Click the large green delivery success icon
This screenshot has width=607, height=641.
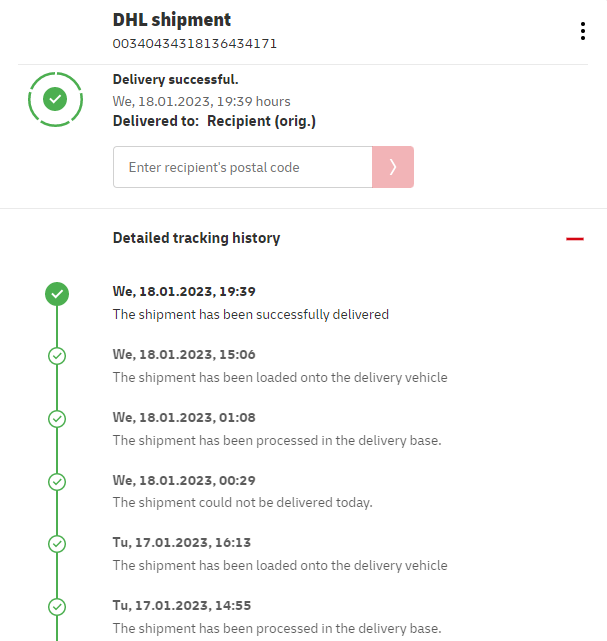(56, 99)
